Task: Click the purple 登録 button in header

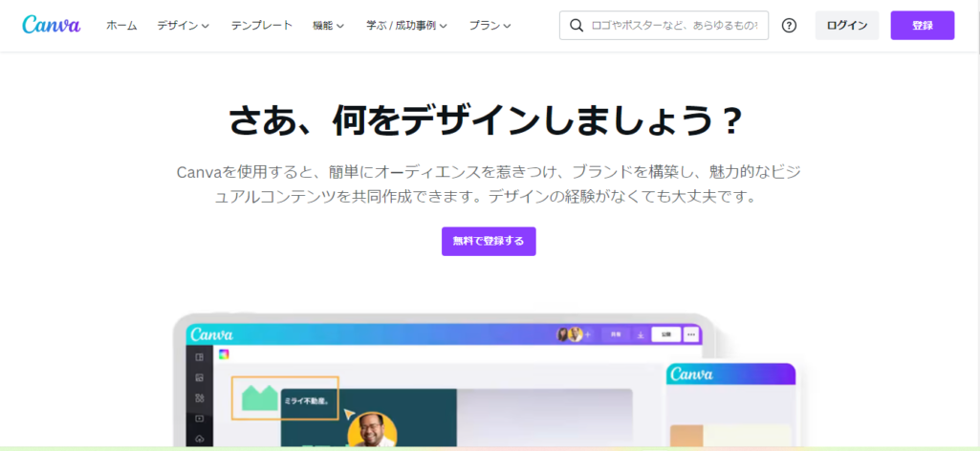Action: pos(923,26)
